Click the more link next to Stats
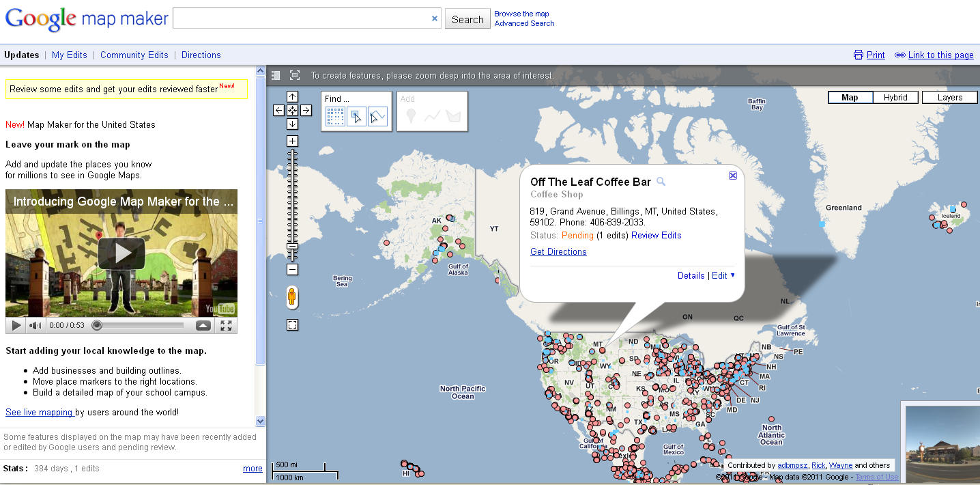This screenshot has height=485, width=980. coord(253,468)
